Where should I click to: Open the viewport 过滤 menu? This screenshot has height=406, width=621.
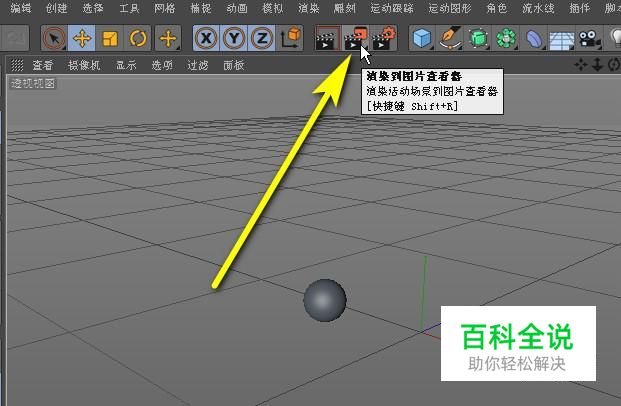[198, 65]
